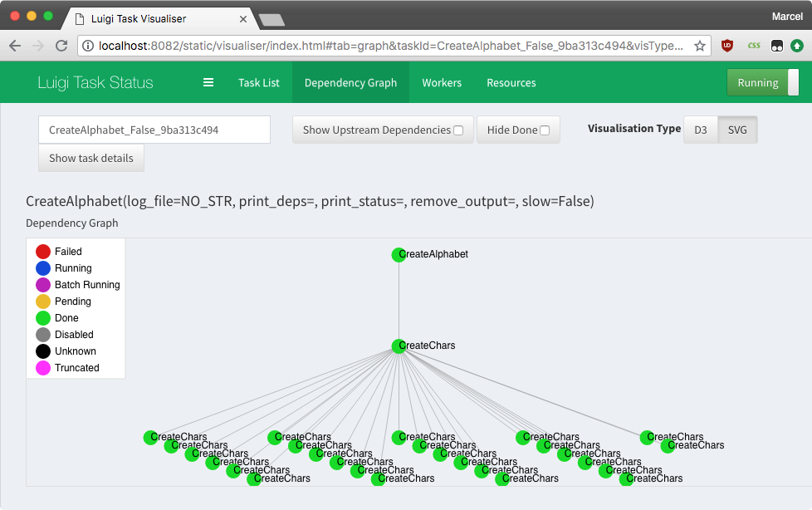View site info icon in address bar

tap(88, 46)
